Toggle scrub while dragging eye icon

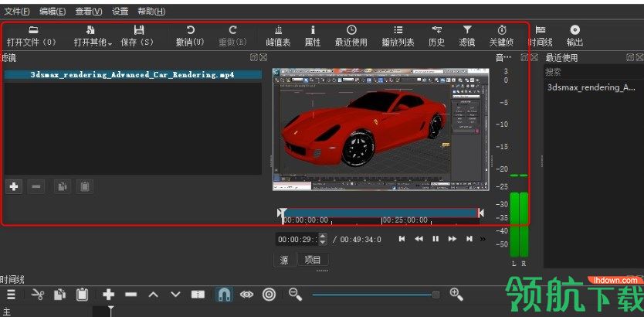(x=247, y=295)
